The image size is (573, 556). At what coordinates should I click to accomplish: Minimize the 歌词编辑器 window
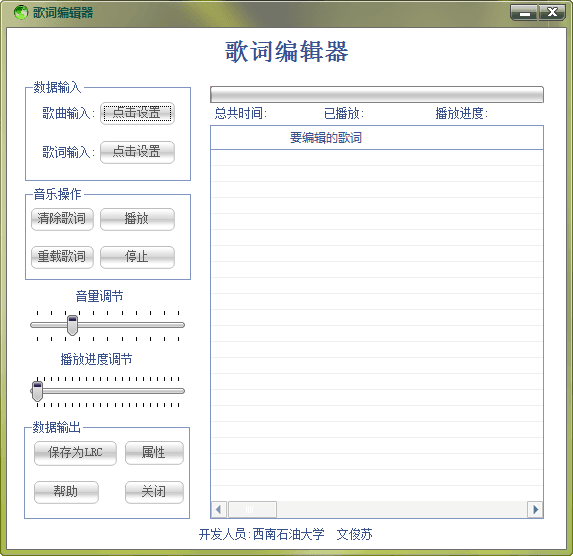click(524, 13)
